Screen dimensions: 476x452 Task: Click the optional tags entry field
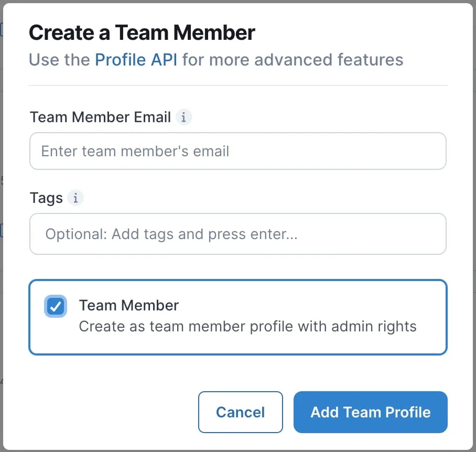pyautogui.click(x=238, y=234)
